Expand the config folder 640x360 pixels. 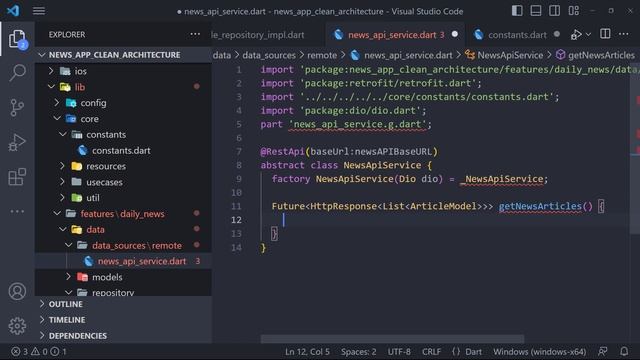(122, 103)
